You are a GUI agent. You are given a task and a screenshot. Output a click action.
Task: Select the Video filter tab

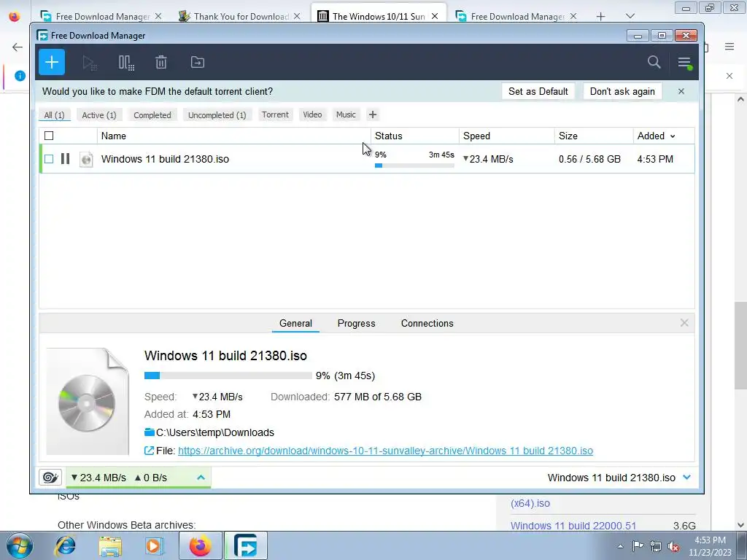[312, 114]
